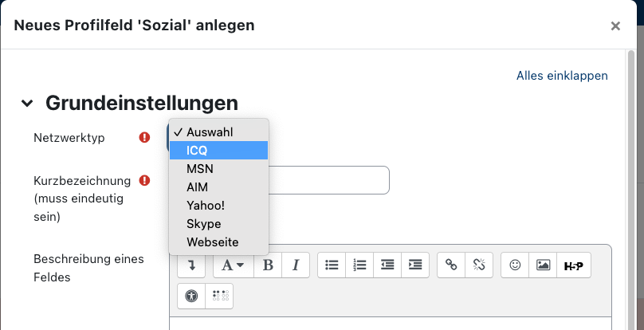Insert an unordered bullet list

tap(332, 265)
